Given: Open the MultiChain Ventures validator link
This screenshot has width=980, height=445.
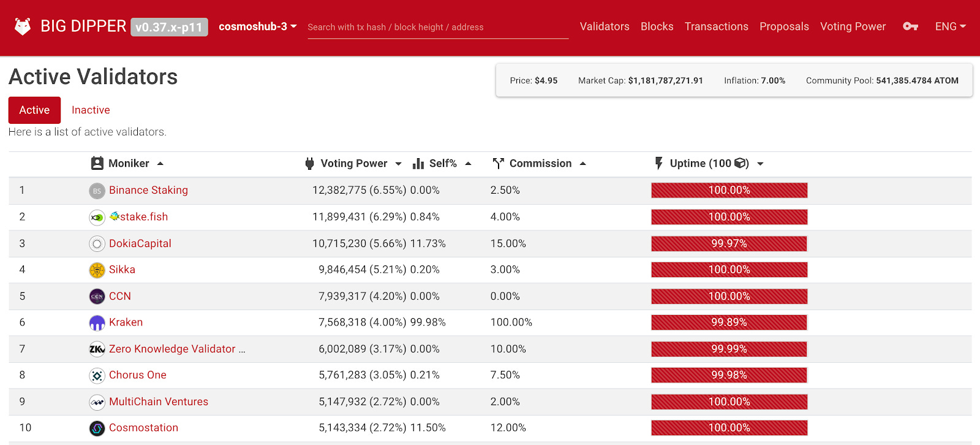Looking at the screenshot, I should point(159,401).
